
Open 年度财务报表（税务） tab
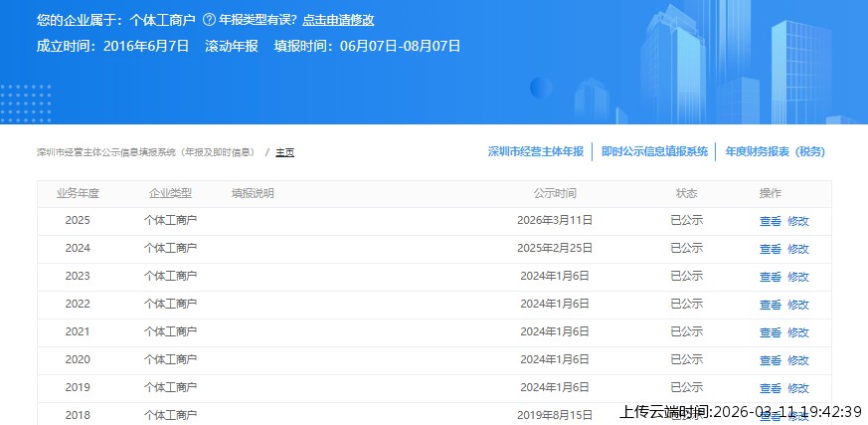pos(775,151)
